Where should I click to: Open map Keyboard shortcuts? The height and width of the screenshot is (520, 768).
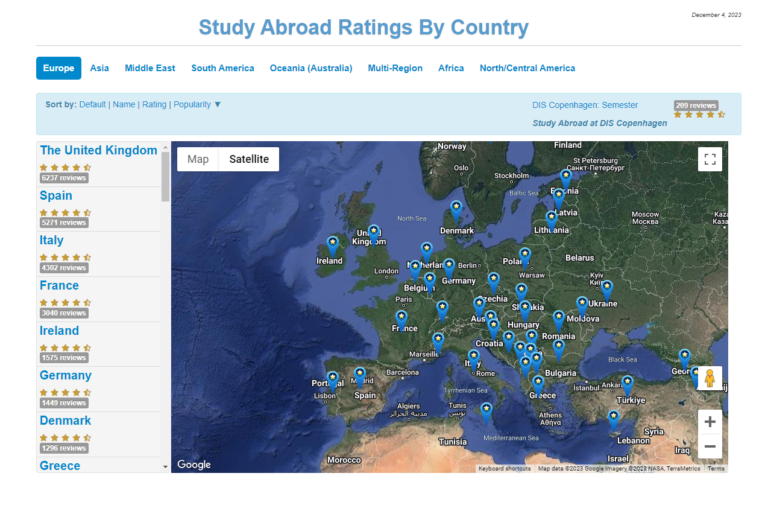504,469
